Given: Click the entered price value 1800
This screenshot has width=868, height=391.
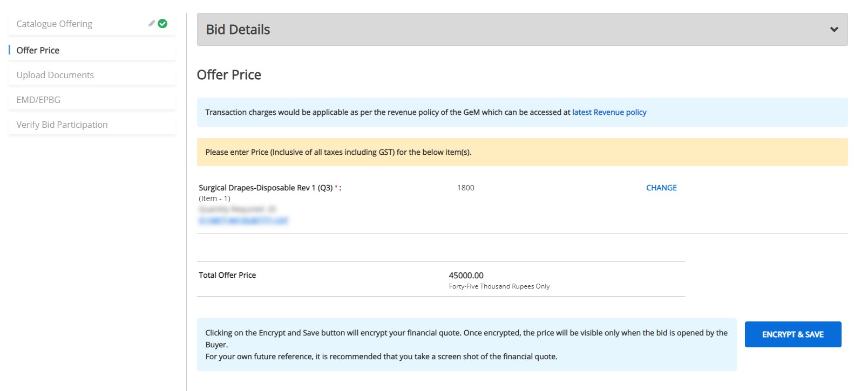Looking at the screenshot, I should (465, 188).
